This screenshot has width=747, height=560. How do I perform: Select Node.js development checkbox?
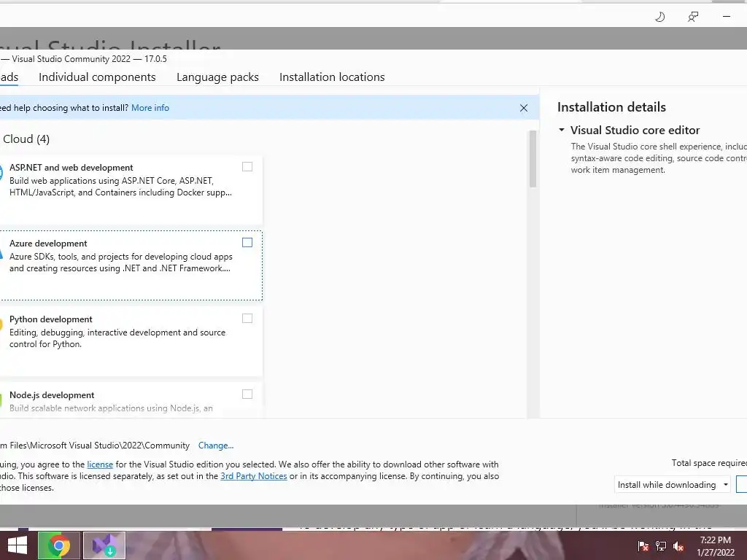247,394
